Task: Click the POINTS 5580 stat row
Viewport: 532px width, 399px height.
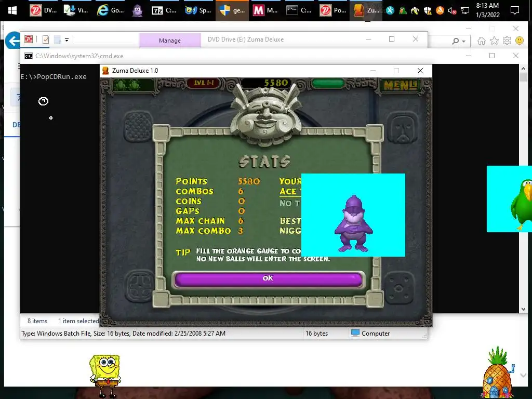Action: (x=218, y=181)
